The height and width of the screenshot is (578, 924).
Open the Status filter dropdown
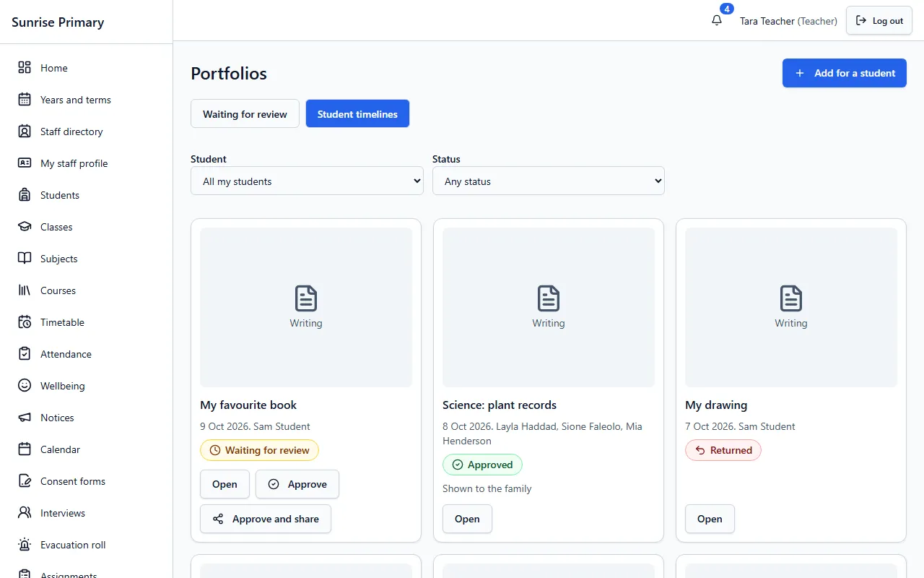click(x=549, y=181)
